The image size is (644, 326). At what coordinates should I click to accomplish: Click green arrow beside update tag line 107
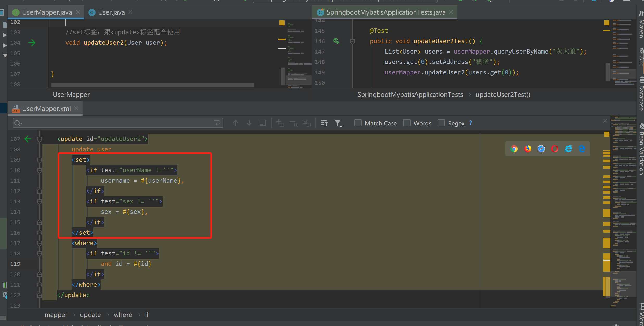click(x=28, y=139)
